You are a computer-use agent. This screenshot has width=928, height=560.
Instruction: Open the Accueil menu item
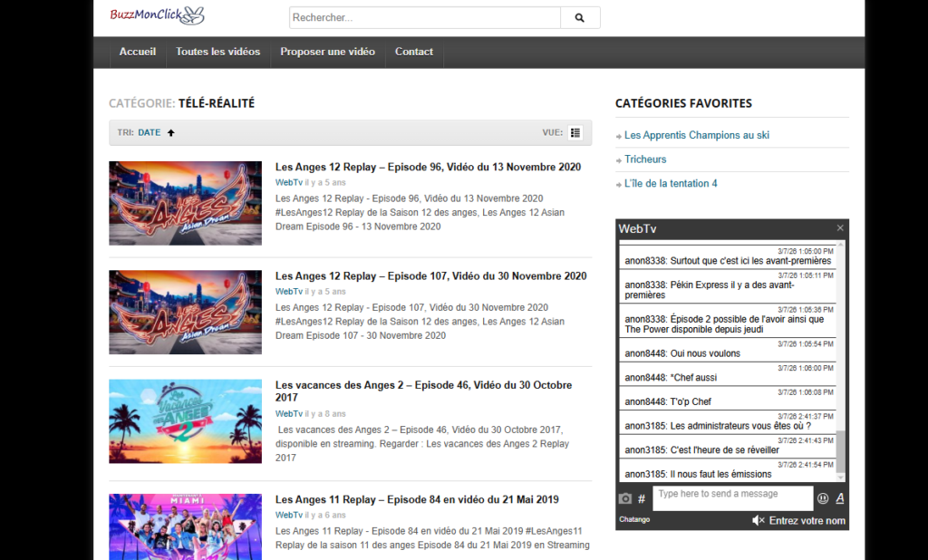point(138,52)
